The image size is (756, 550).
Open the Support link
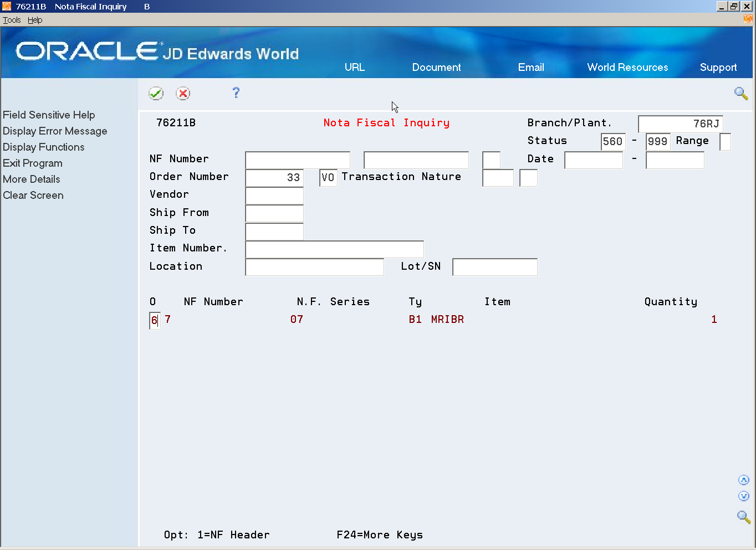pyautogui.click(x=718, y=67)
